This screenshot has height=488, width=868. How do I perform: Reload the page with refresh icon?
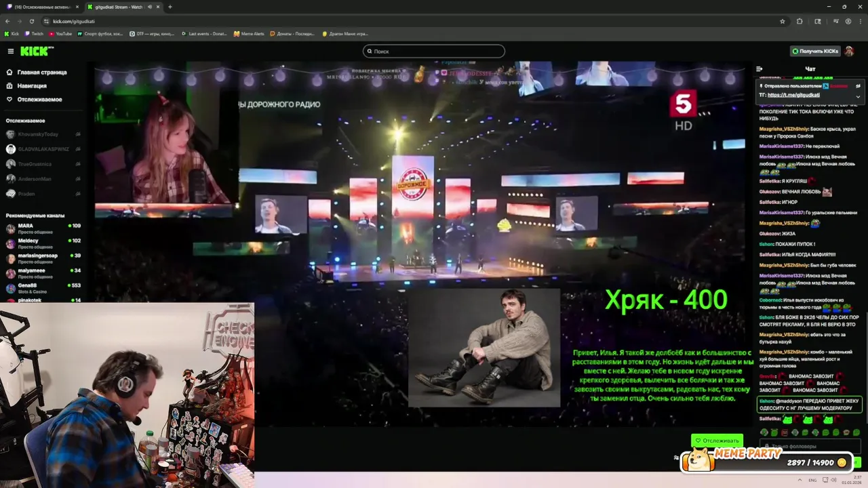click(x=32, y=21)
